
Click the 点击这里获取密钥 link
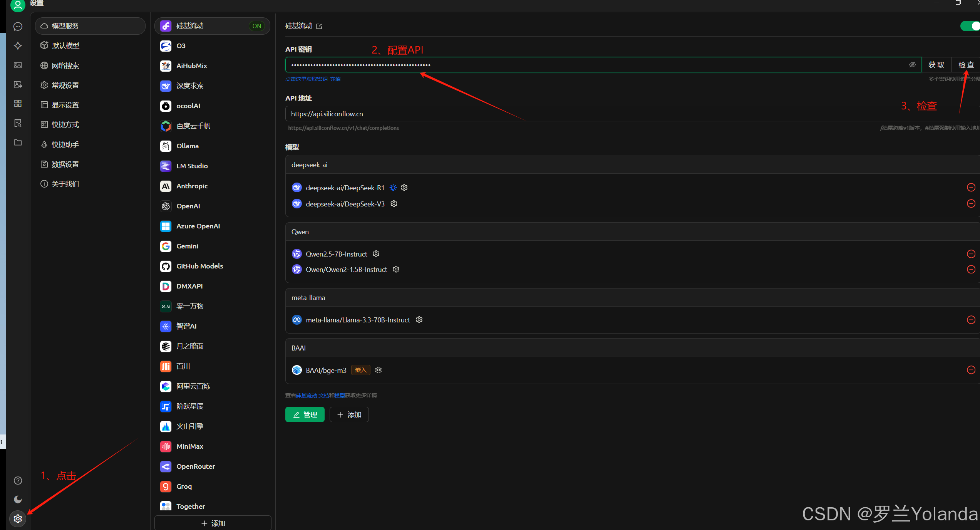(306, 79)
